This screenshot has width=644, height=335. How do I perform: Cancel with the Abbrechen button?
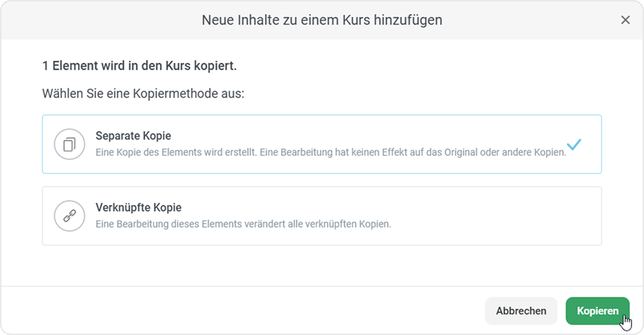pyautogui.click(x=521, y=311)
